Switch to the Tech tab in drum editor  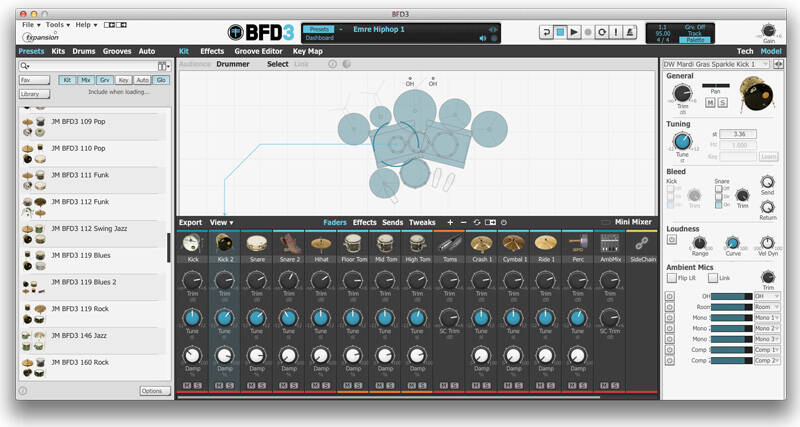pyautogui.click(x=745, y=51)
